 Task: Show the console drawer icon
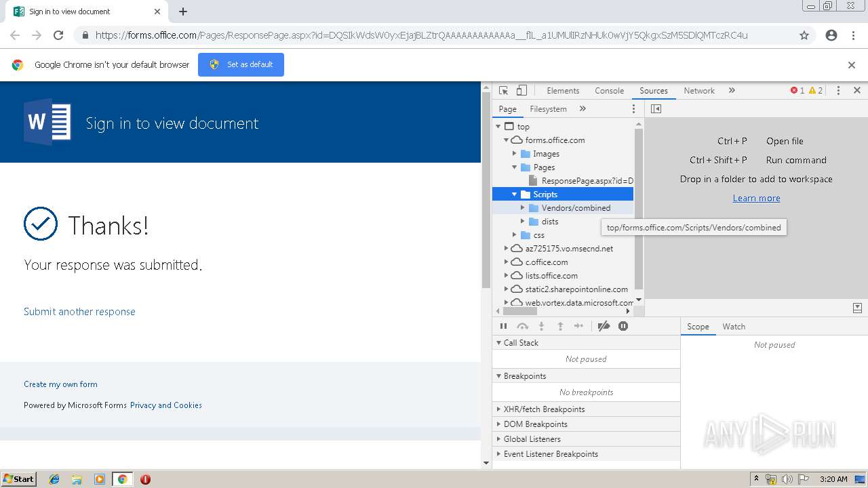857,308
